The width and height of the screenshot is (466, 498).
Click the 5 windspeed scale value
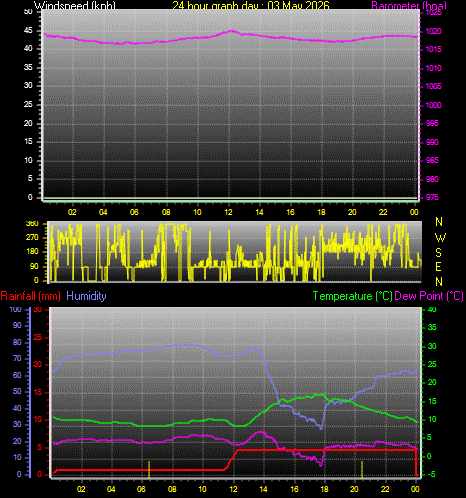tap(30, 179)
